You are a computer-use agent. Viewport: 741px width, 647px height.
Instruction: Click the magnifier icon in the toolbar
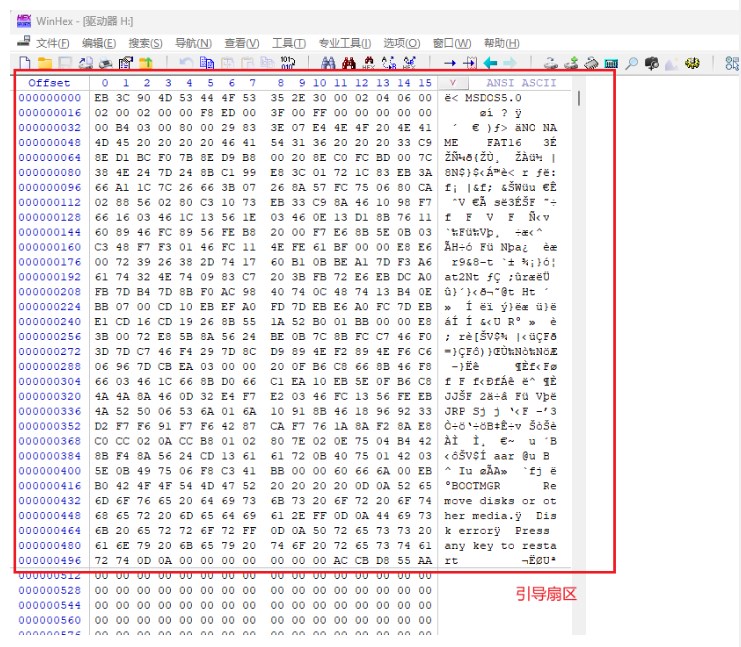(x=631, y=63)
